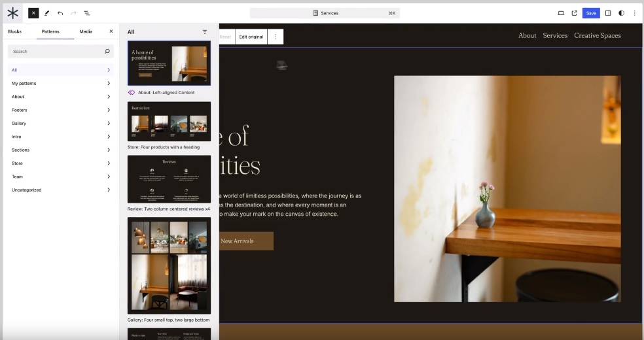The height and width of the screenshot is (340, 644).
Task: Switch to the Blocks tab
Action: click(15, 31)
